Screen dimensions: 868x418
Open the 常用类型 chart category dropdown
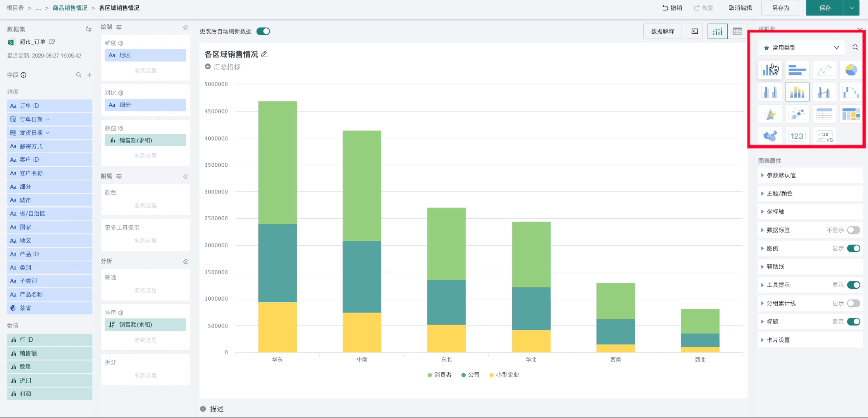(x=802, y=48)
